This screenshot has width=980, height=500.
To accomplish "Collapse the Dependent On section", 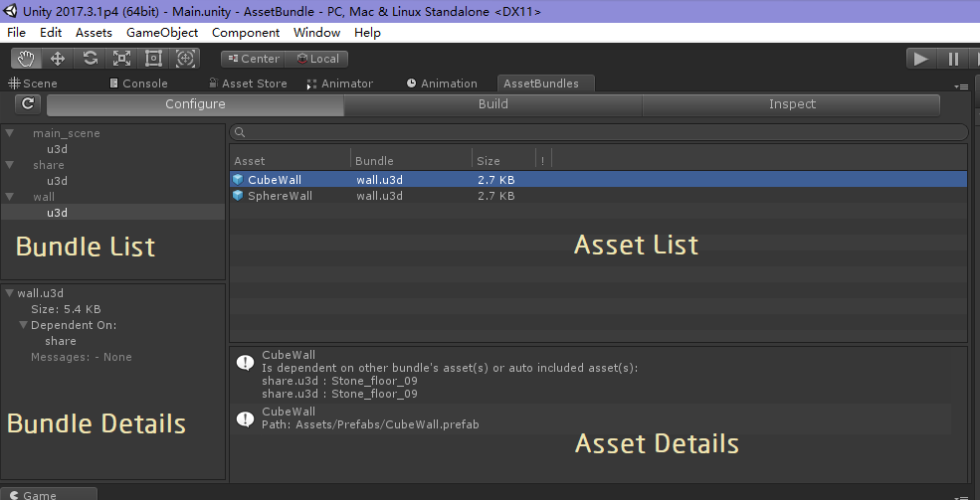I will click(x=23, y=325).
